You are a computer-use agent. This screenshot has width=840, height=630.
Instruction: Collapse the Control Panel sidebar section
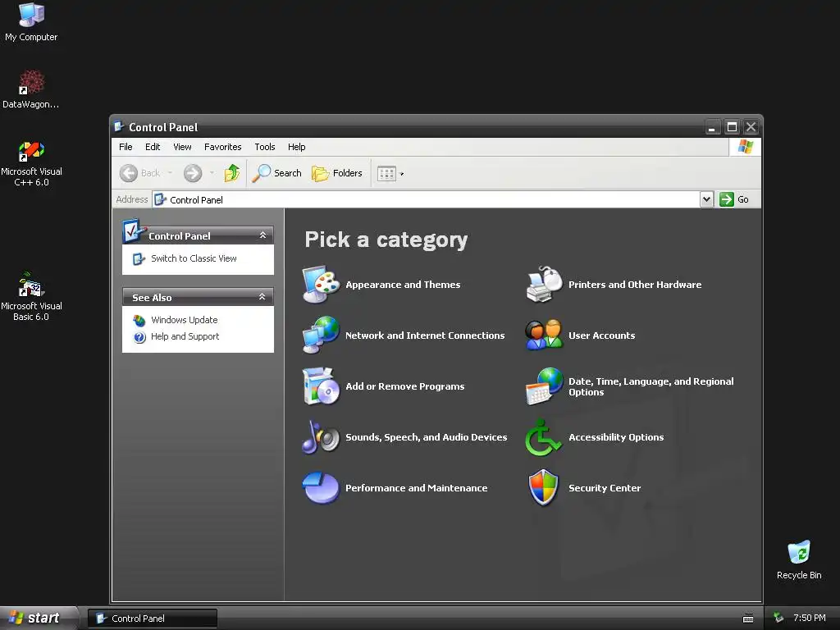click(x=262, y=235)
